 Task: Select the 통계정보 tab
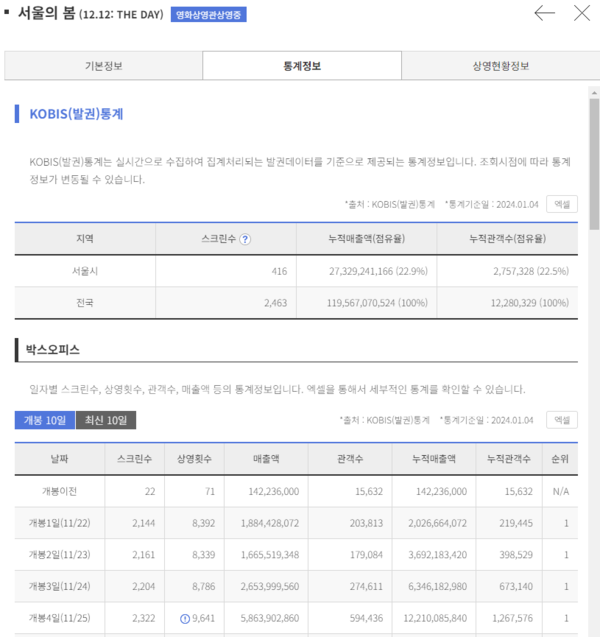301,66
